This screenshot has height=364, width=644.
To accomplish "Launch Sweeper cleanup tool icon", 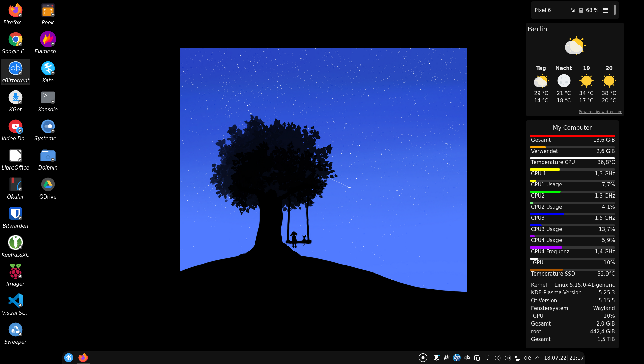I will 15,334.
